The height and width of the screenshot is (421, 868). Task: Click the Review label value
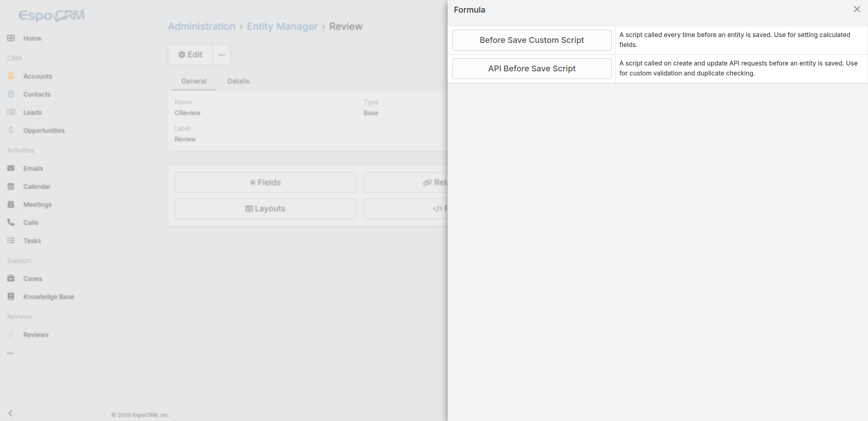coord(185,139)
